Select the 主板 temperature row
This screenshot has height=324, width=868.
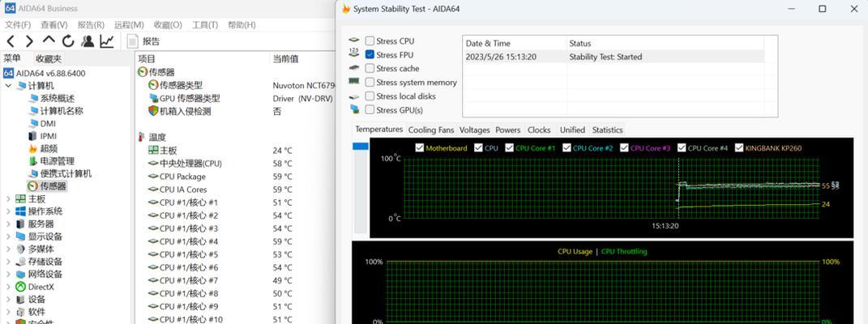[x=235, y=151]
